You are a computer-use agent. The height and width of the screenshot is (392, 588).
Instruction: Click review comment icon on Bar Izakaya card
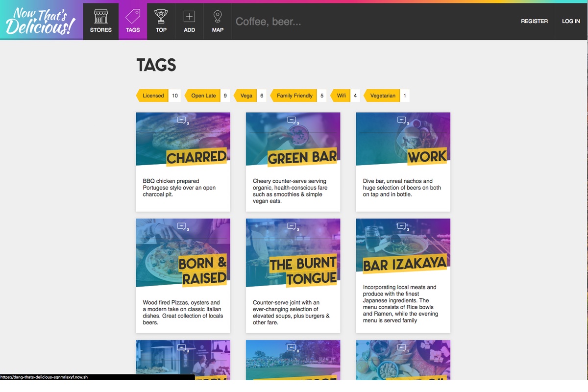click(402, 226)
